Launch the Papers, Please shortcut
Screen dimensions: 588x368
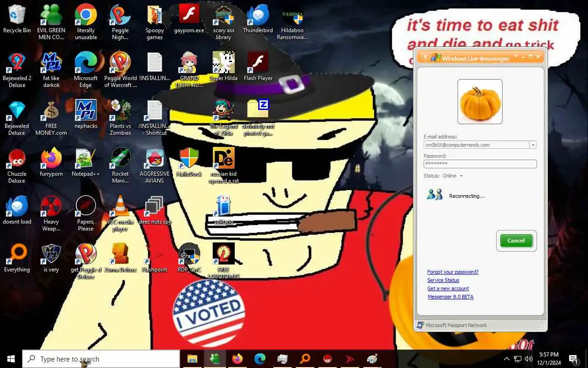click(86, 213)
